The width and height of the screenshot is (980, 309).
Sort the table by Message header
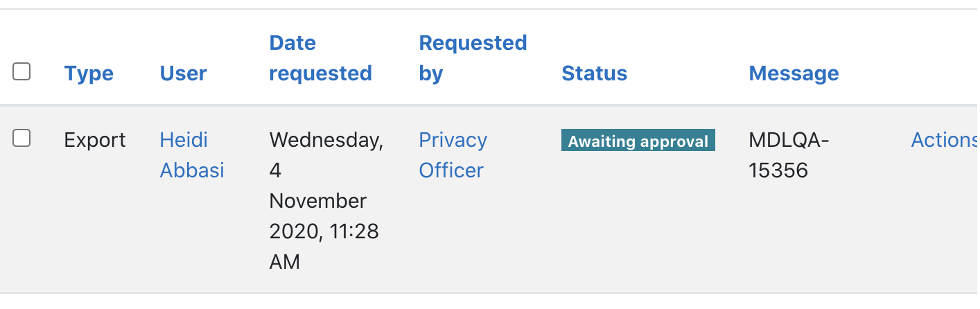tap(794, 73)
